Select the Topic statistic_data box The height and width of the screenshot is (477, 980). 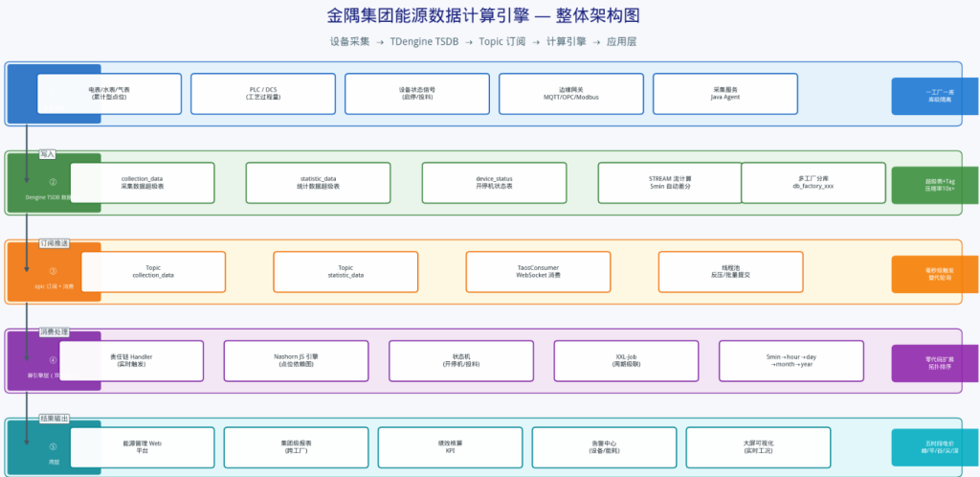(x=345, y=272)
